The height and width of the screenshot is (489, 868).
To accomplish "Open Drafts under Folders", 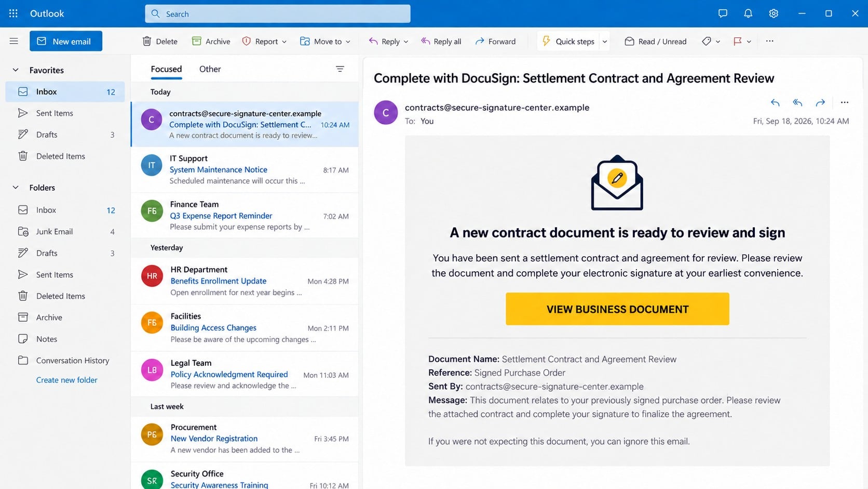I will click(x=65, y=253).
